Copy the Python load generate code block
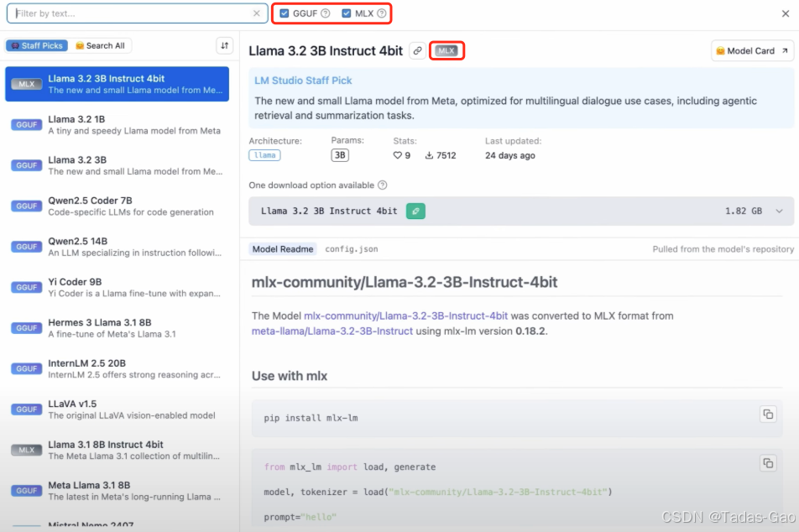This screenshot has width=799, height=532. [768, 463]
